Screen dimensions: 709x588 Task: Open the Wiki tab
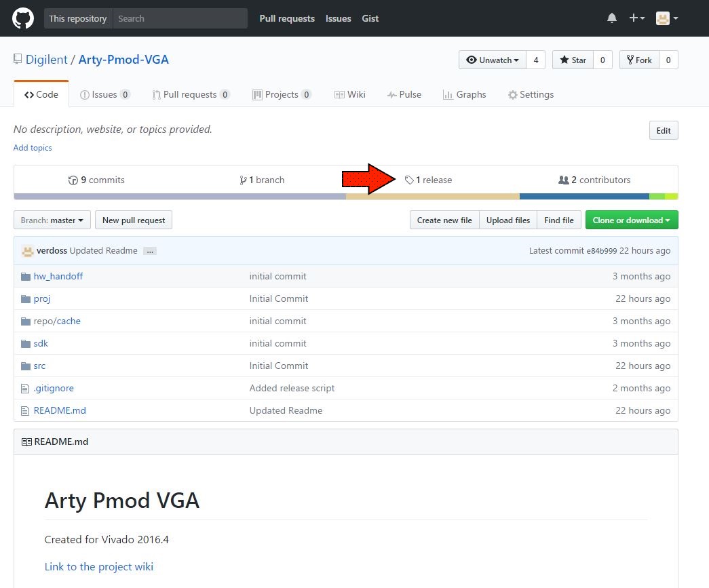(x=350, y=94)
